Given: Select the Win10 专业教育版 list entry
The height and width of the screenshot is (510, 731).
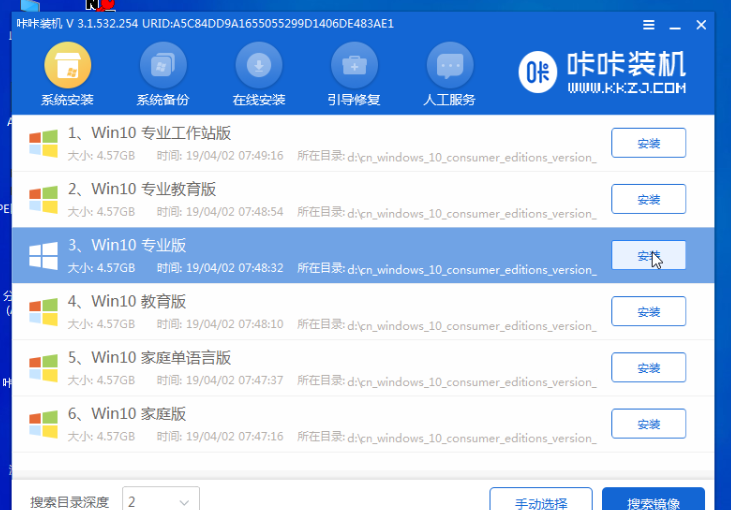Looking at the screenshot, I should 300,199.
